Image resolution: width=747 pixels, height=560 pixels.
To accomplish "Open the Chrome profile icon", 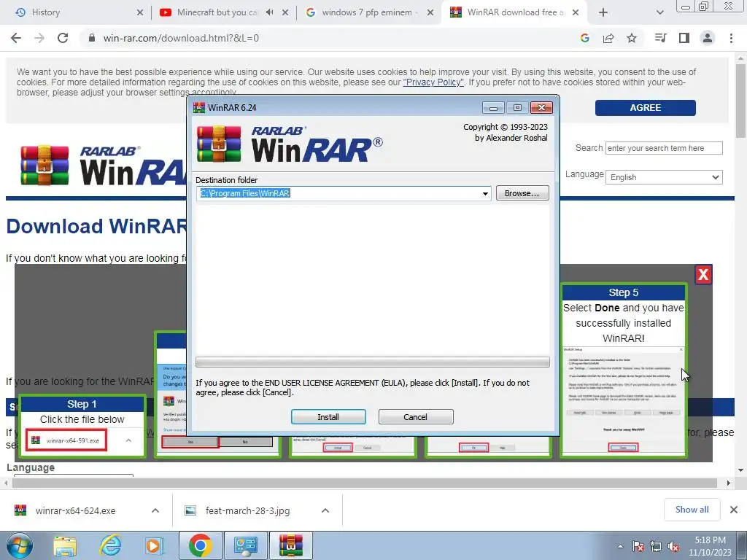I will [708, 38].
